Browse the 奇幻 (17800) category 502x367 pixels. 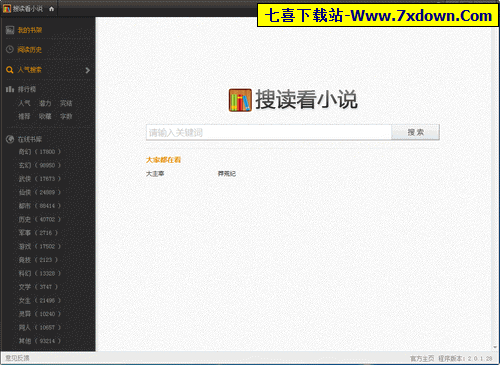pos(40,152)
